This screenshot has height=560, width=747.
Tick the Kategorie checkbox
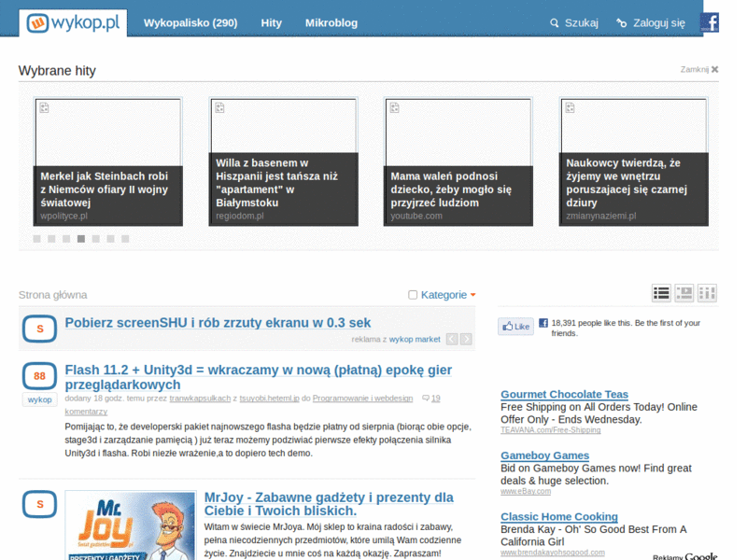click(x=413, y=295)
